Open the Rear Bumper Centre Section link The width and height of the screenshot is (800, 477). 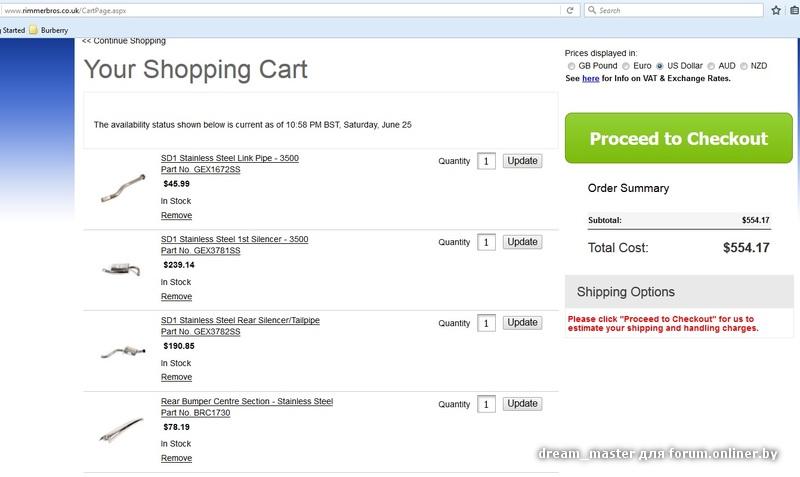click(x=246, y=402)
